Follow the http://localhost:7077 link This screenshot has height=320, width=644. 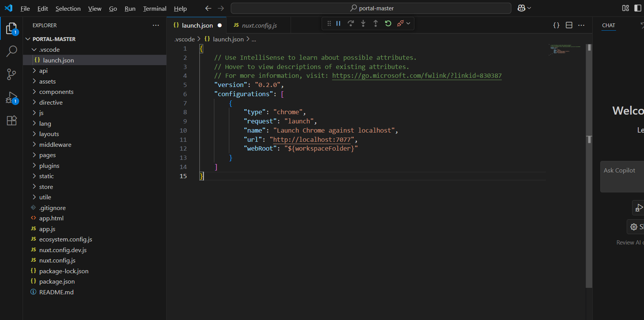tap(312, 139)
